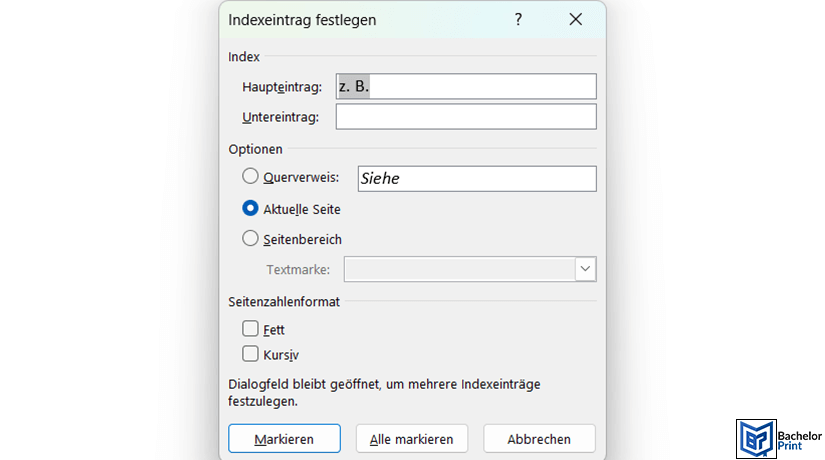Cancel with the Abbrechen button
The width and height of the screenshot is (825, 460).
click(x=539, y=438)
